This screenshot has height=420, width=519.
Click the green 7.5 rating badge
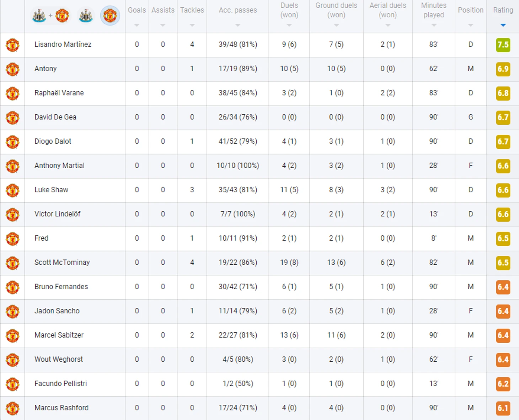[503, 45]
